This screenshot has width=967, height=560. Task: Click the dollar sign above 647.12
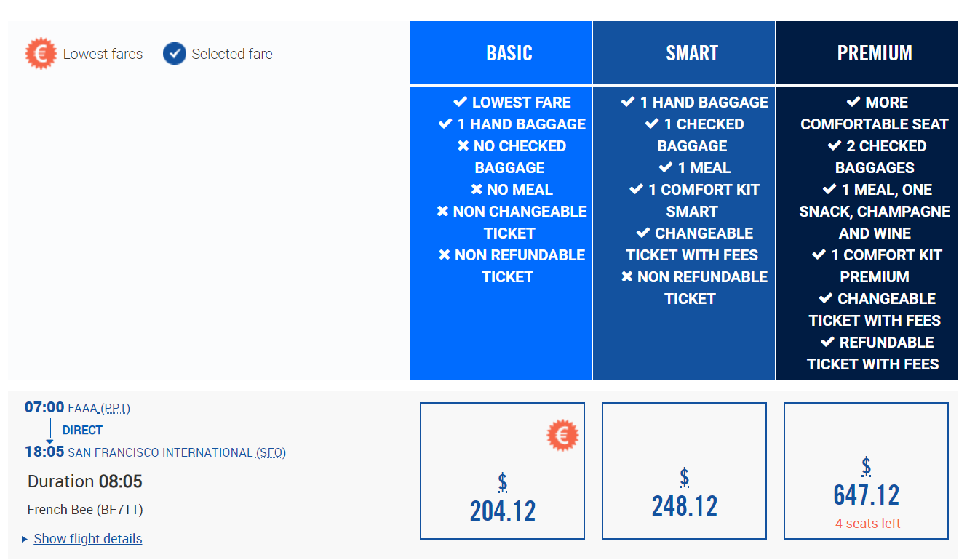click(867, 466)
